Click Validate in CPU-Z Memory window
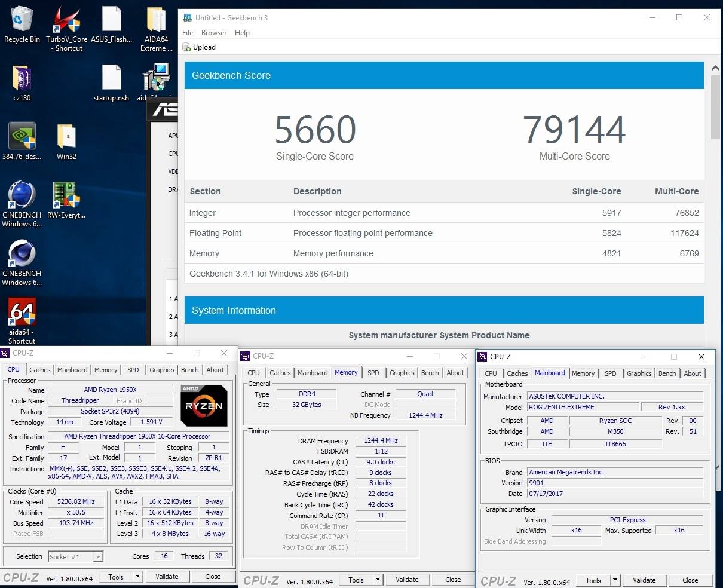This screenshot has width=723, height=588. [x=407, y=580]
